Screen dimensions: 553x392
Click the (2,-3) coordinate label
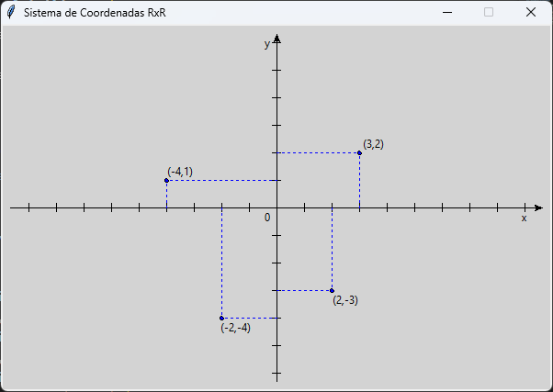(x=345, y=300)
